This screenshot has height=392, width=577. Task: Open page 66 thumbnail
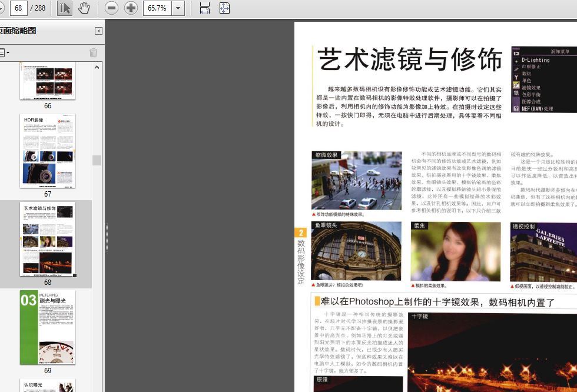point(48,81)
